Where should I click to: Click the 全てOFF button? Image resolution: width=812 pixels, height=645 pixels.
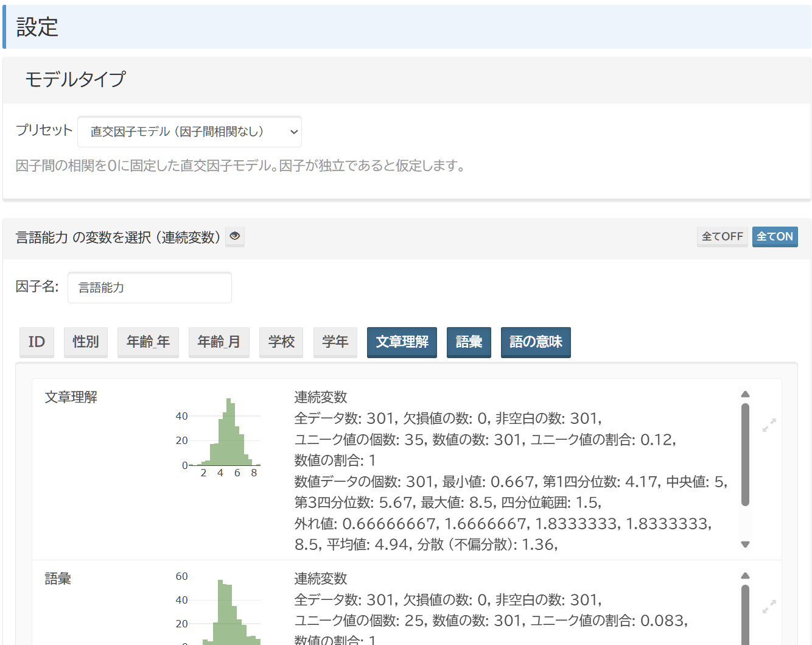pyautogui.click(x=723, y=236)
